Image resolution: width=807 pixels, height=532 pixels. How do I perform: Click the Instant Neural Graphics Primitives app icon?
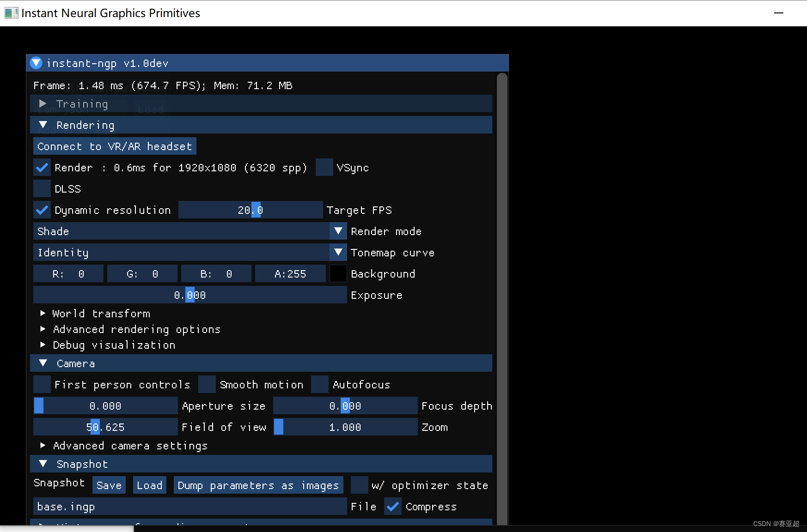coord(11,13)
